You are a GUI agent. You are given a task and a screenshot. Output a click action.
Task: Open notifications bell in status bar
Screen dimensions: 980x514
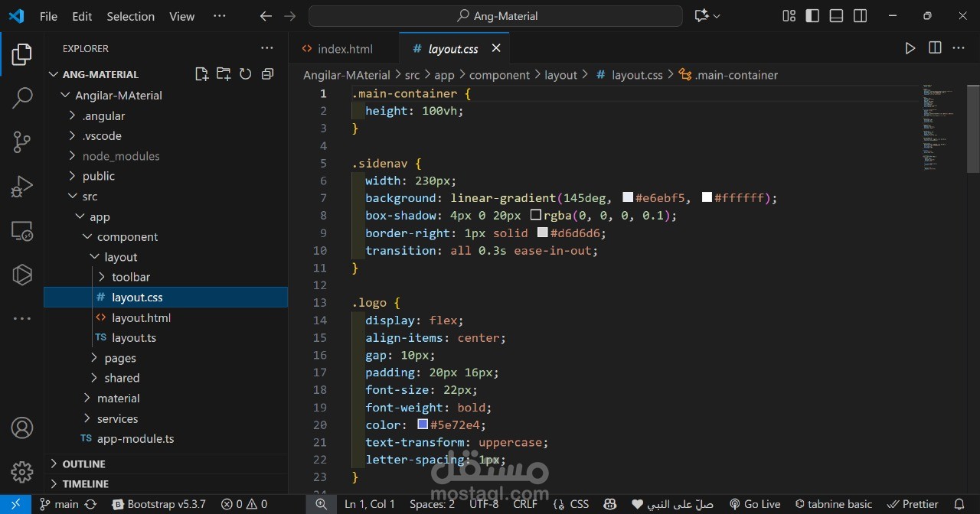click(x=959, y=504)
